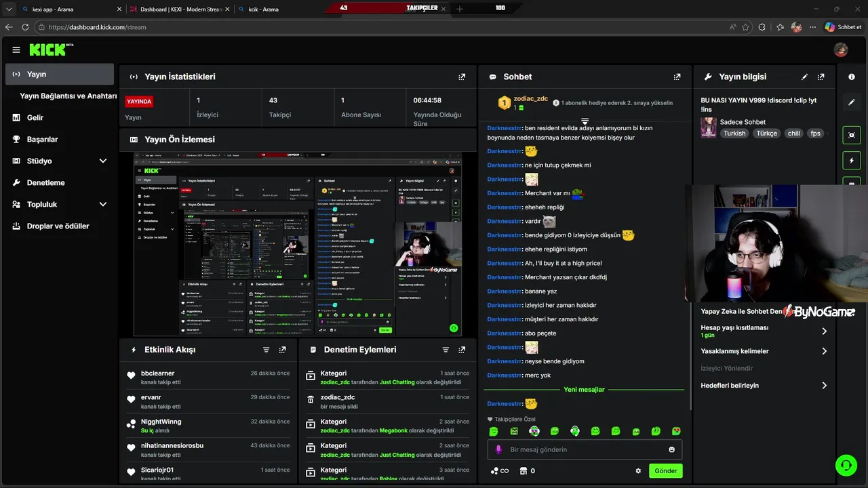Open the filter menu of Etkinlik Akışı
868x488 pixels.
[x=267, y=350]
